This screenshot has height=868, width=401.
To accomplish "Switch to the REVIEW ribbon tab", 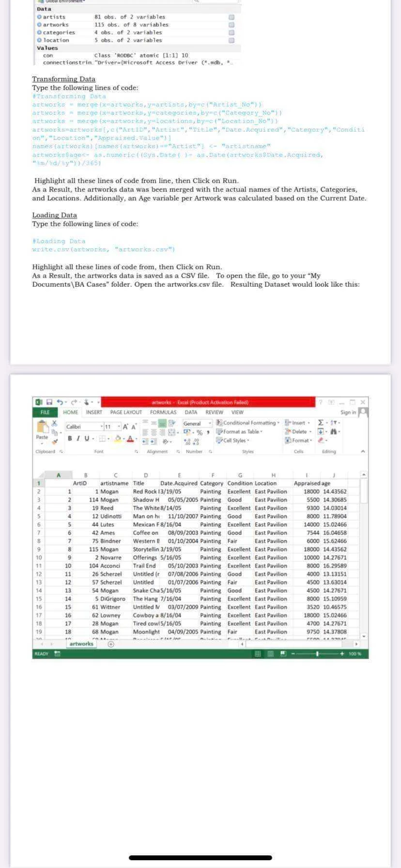I will pyautogui.click(x=214, y=412).
